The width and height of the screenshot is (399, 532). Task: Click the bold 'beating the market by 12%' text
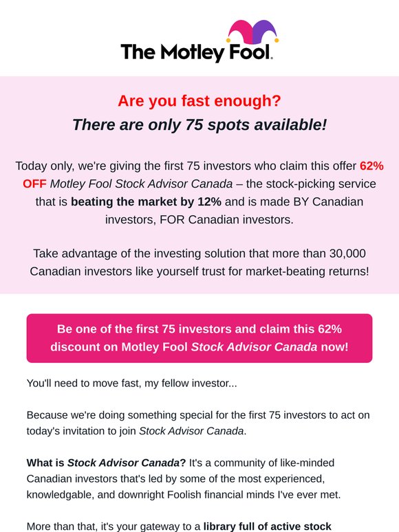tap(146, 201)
